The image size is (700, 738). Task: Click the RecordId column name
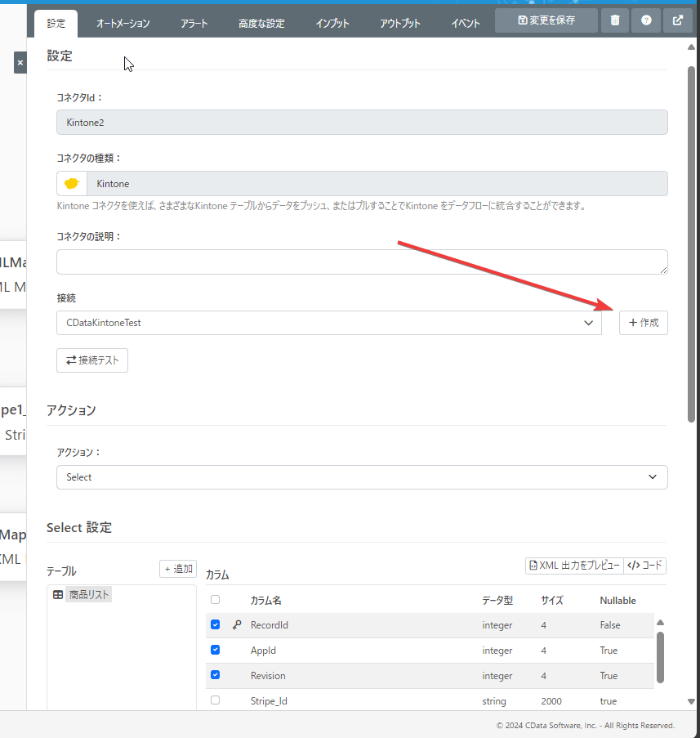269,625
